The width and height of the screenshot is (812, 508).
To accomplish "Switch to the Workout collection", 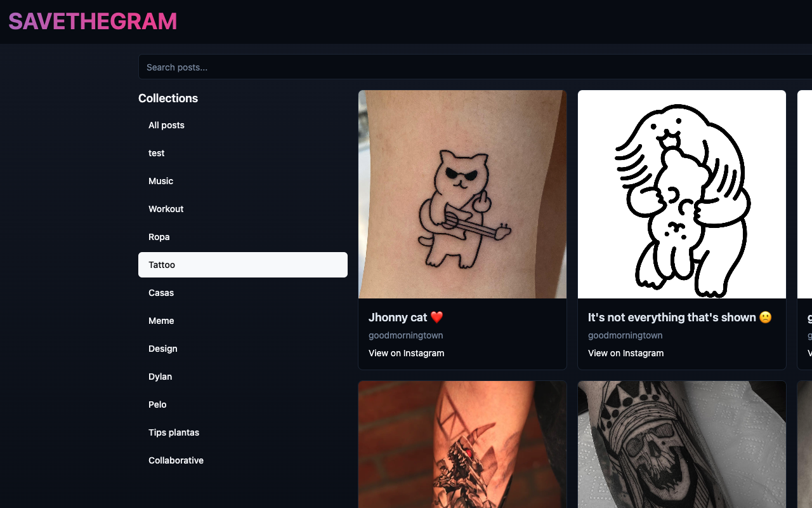I will coord(243,209).
